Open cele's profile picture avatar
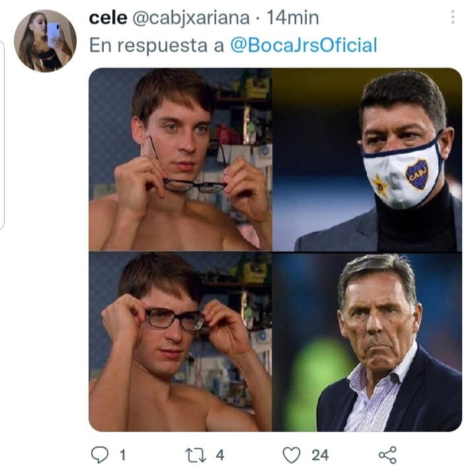Screen dimensions: 476x467 pos(45,41)
